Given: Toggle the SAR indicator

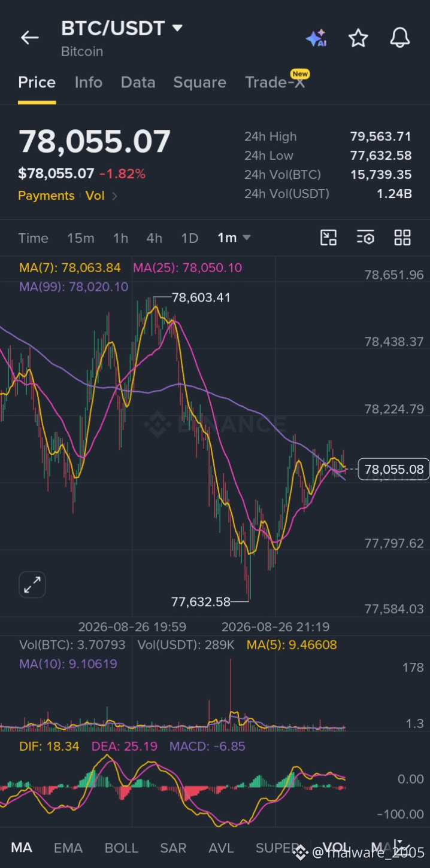Looking at the screenshot, I should 172,848.
